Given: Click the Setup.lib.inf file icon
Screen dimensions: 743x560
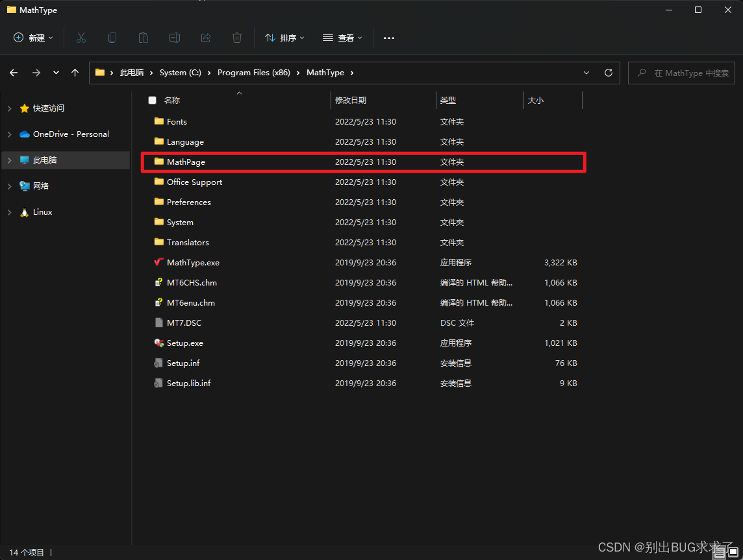Looking at the screenshot, I should coord(158,383).
